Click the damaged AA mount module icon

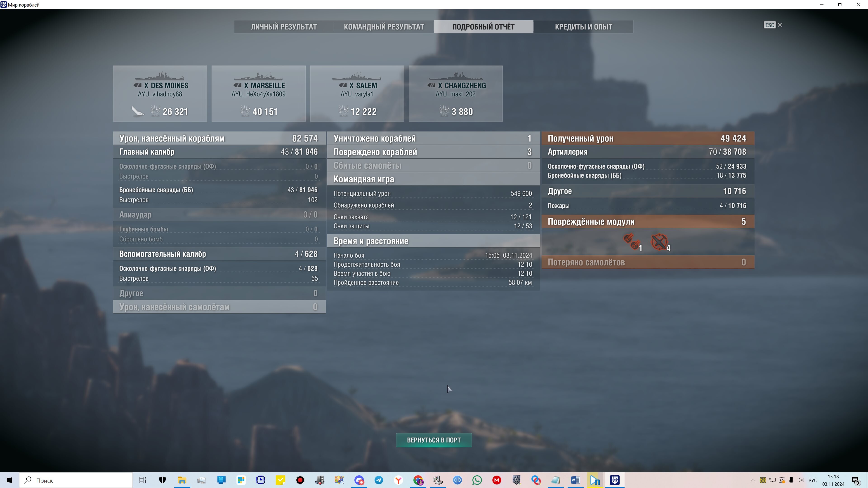click(x=659, y=242)
